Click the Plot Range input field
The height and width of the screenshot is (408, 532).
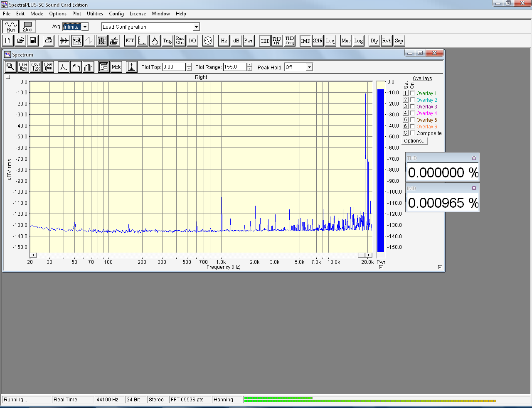pyautogui.click(x=234, y=67)
